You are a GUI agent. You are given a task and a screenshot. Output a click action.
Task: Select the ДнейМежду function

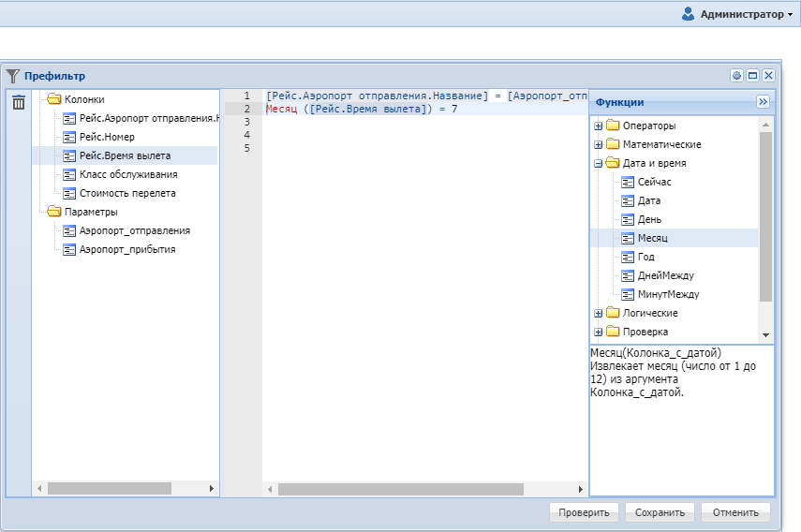665,275
